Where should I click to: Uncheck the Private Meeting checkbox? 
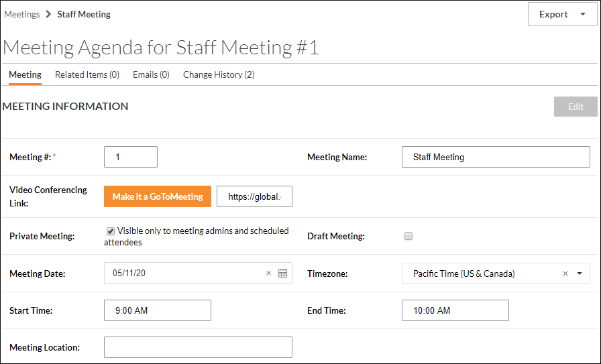pos(111,231)
